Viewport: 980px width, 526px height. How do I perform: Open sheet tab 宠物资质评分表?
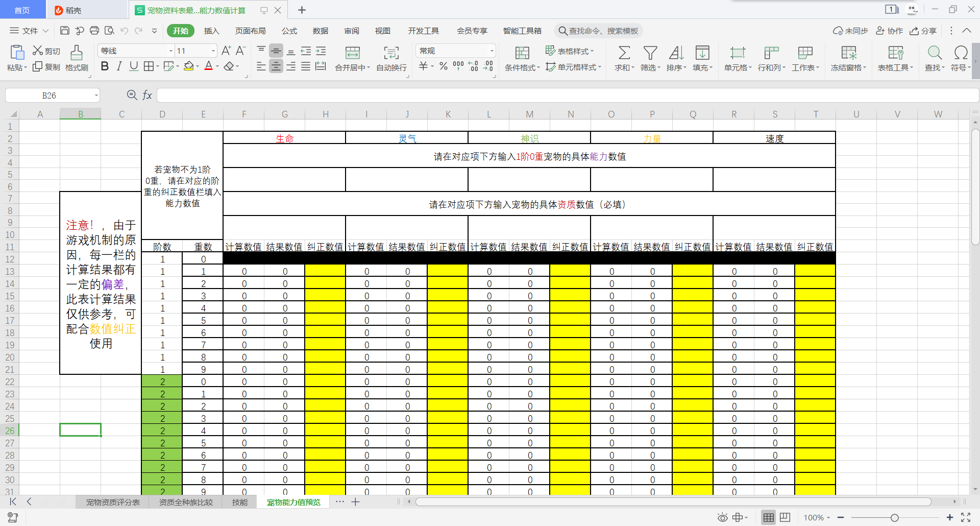click(x=113, y=502)
